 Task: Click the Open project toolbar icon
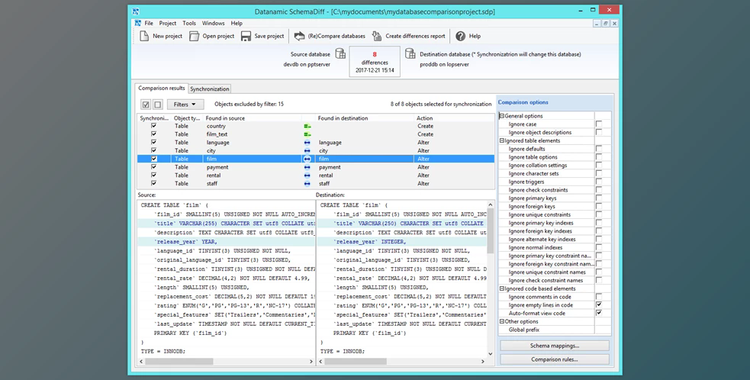[x=194, y=36]
